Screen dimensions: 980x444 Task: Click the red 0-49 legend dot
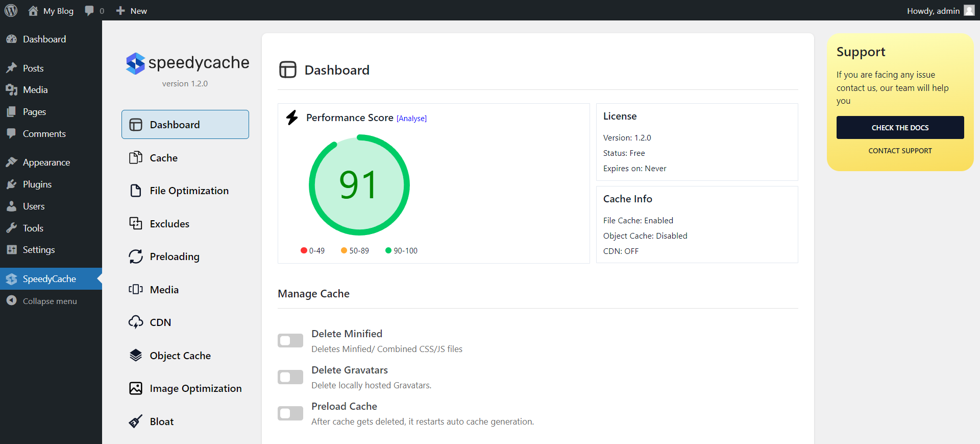(x=304, y=250)
